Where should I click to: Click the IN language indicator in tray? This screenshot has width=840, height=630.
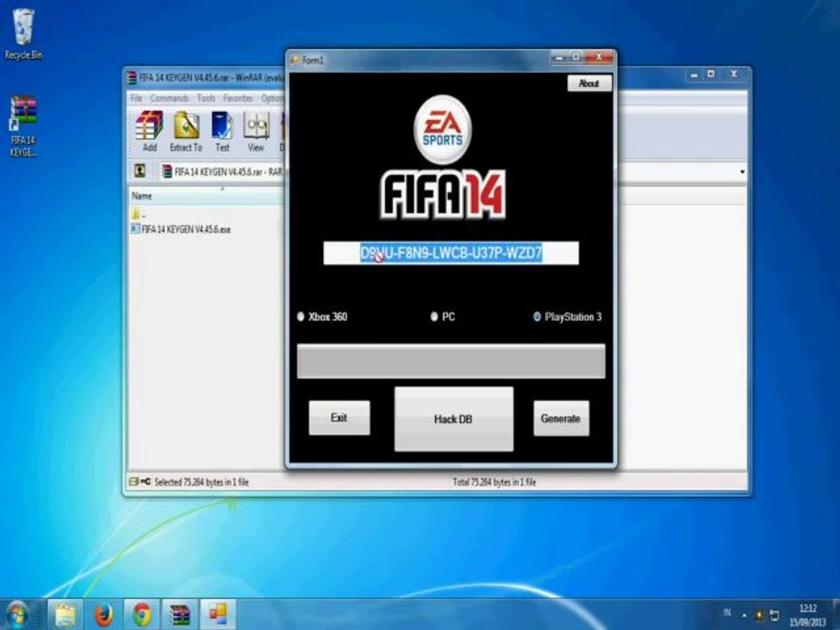tap(726, 612)
